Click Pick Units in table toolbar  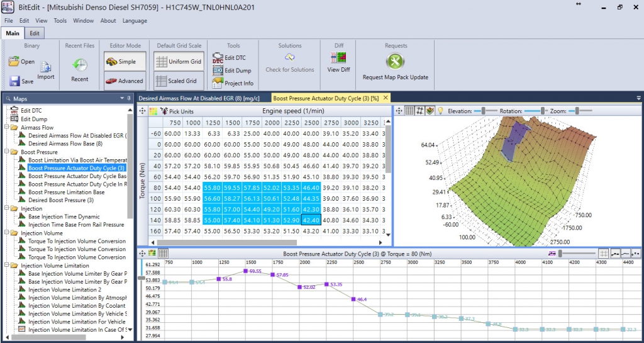(177, 111)
